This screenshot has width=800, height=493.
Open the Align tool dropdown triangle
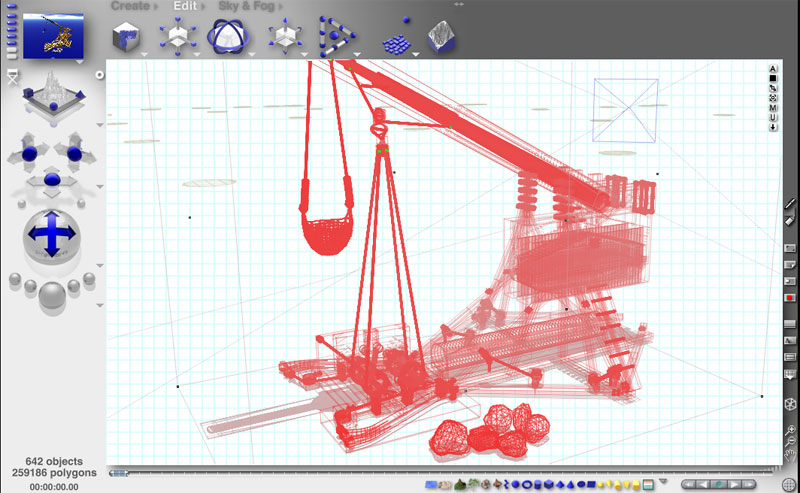point(358,54)
